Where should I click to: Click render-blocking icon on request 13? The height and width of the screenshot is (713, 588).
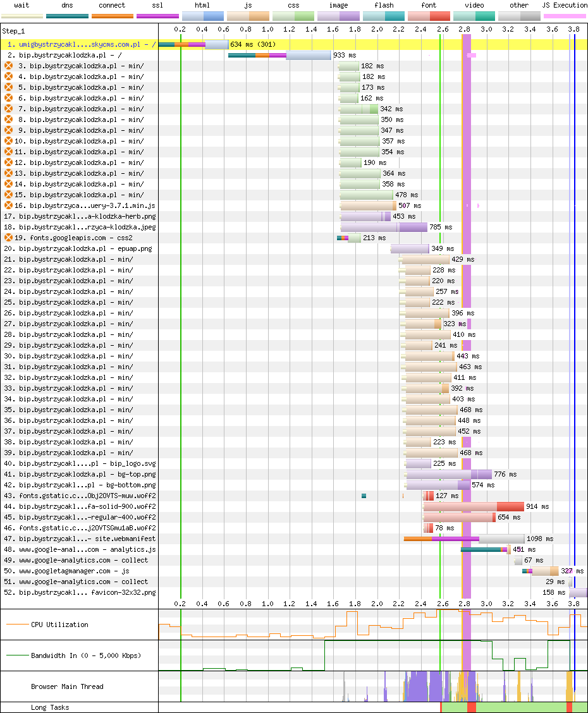click(8, 173)
